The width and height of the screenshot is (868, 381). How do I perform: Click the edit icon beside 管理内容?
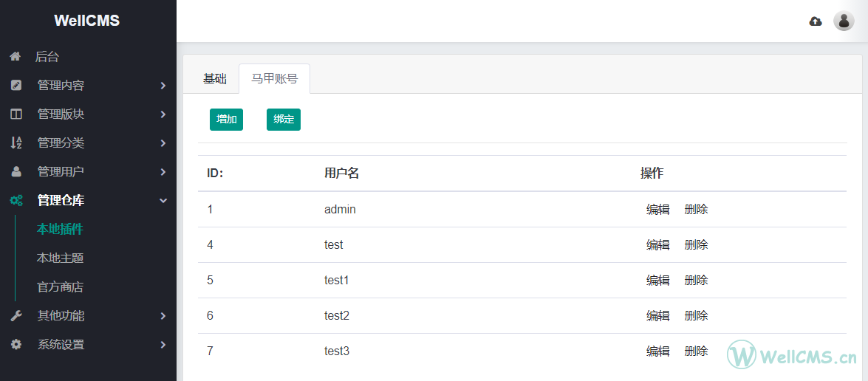[x=16, y=85]
